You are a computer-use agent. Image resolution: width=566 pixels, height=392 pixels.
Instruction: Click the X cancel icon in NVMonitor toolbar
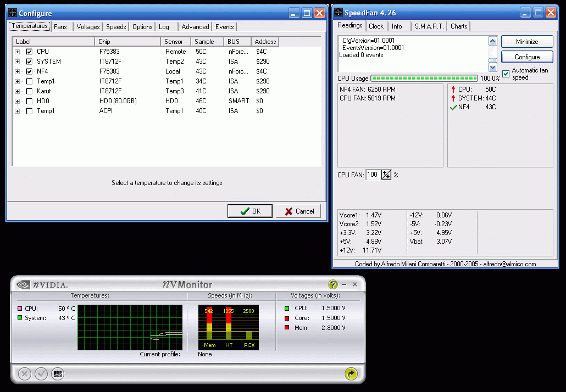pyautogui.click(x=25, y=374)
